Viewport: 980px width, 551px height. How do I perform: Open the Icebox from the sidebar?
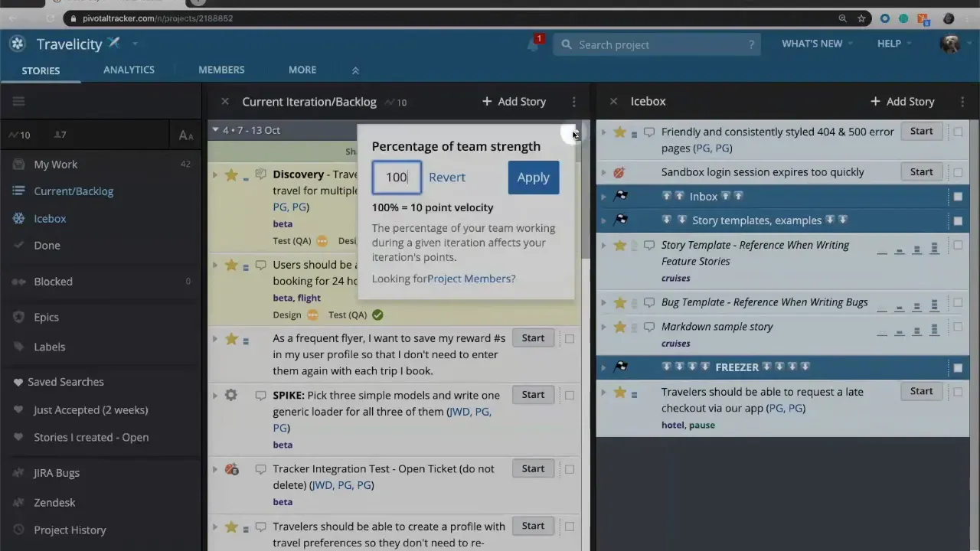(x=50, y=218)
